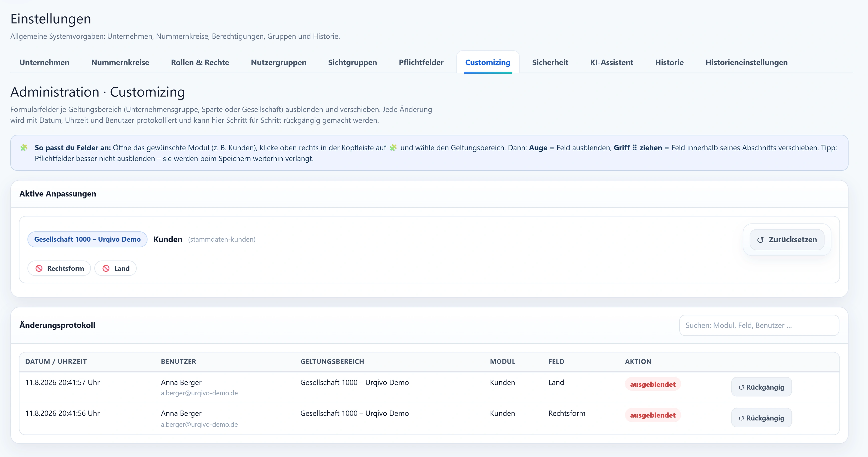Click the BENUTZER column header
Viewport: 868px width, 457px height.
pyautogui.click(x=178, y=361)
